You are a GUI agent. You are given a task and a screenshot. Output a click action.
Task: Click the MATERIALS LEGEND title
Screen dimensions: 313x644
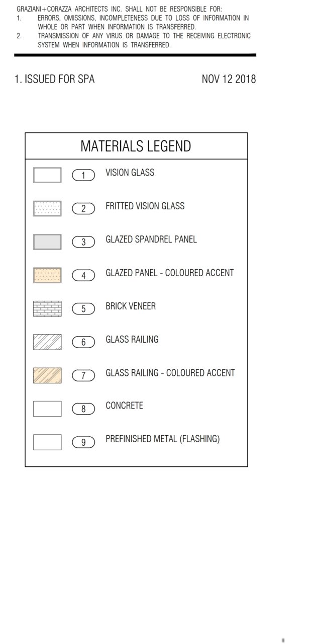136,146
